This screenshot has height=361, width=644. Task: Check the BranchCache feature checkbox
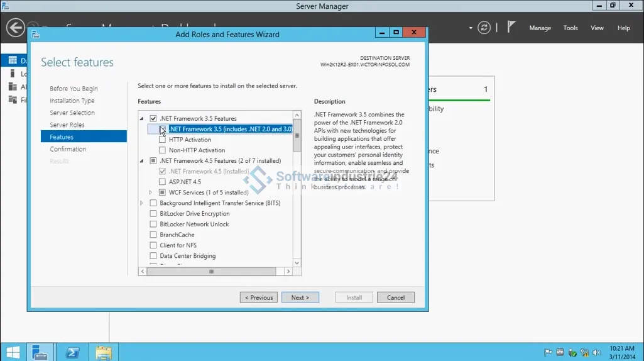153,235
